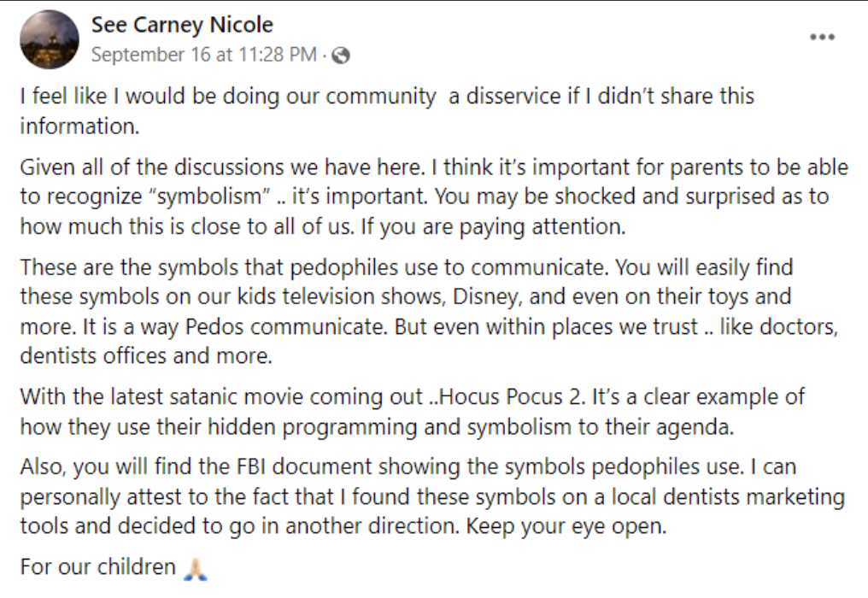The image size is (868, 598).
Task: Click the word "disservice" in first paragraph
Action: tap(503, 97)
